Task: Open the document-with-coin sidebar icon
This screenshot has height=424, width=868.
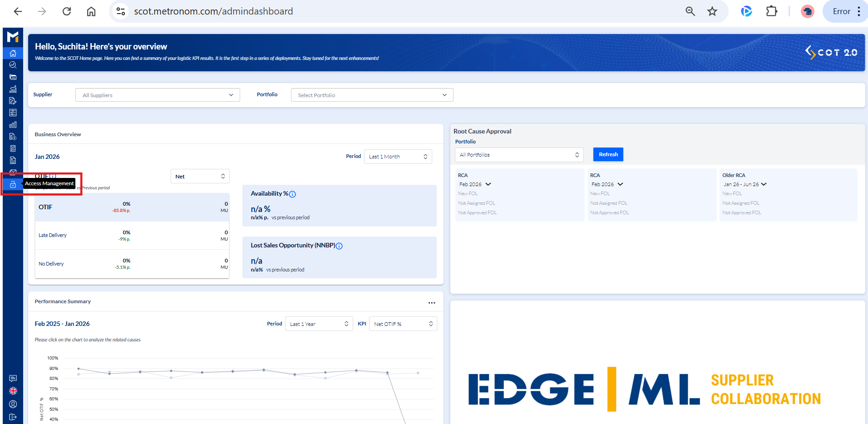Action: (x=13, y=137)
